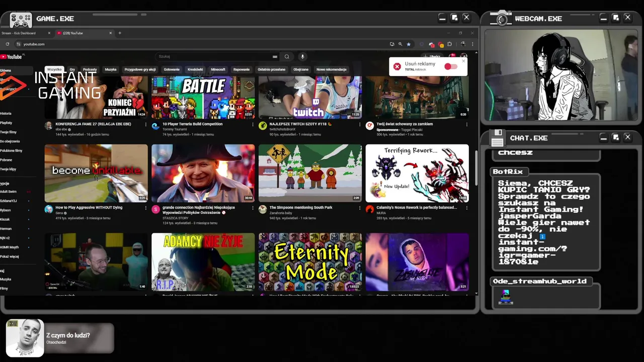Open the ebe ebe channel avatar

[x=48, y=126]
